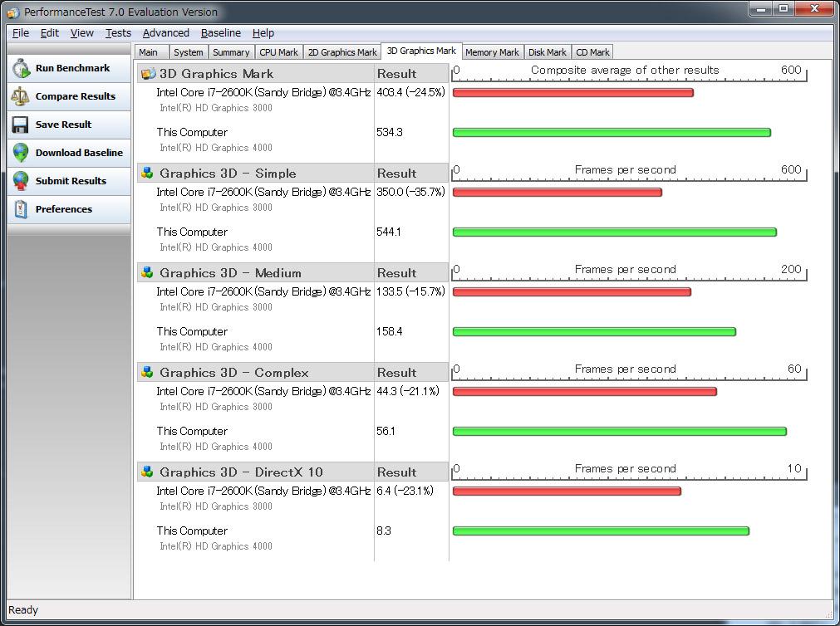Click the Graphics 3D - Complex section title

pyautogui.click(x=234, y=373)
